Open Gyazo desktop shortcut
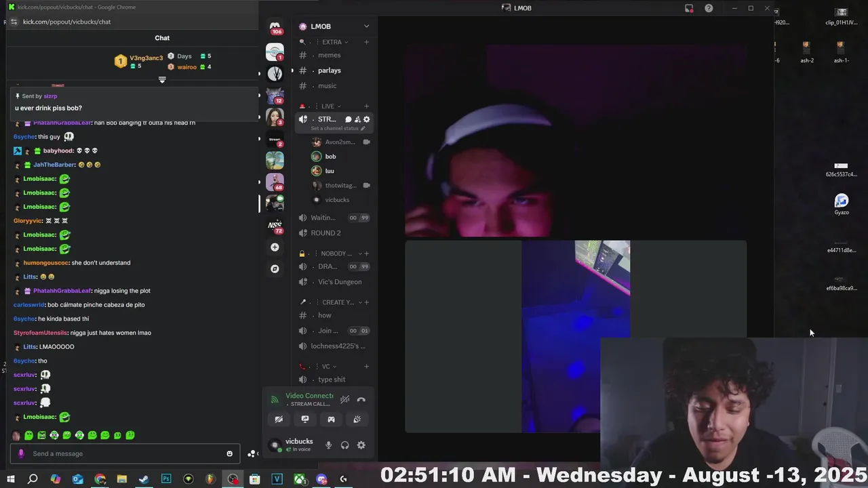 click(841, 204)
